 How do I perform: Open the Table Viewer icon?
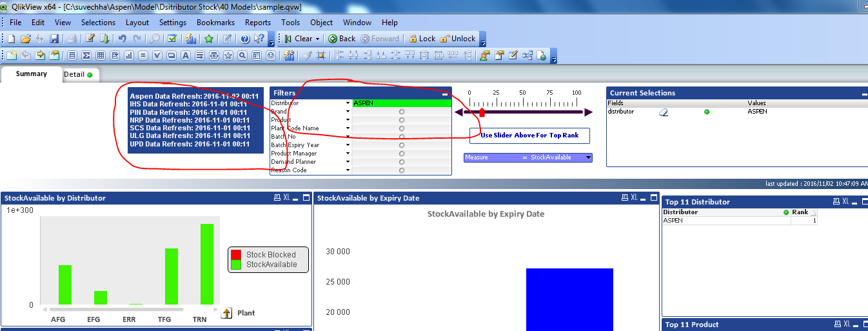pyautogui.click(x=528, y=55)
